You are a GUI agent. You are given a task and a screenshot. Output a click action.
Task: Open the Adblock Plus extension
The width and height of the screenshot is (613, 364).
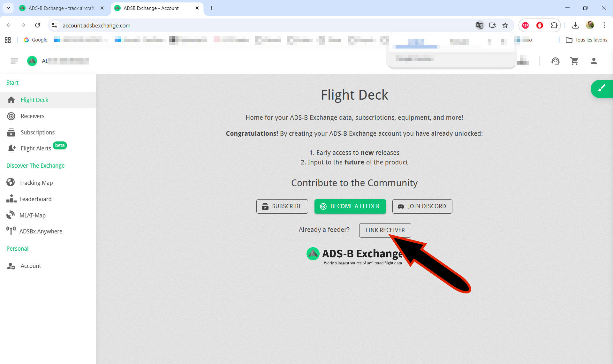(525, 25)
